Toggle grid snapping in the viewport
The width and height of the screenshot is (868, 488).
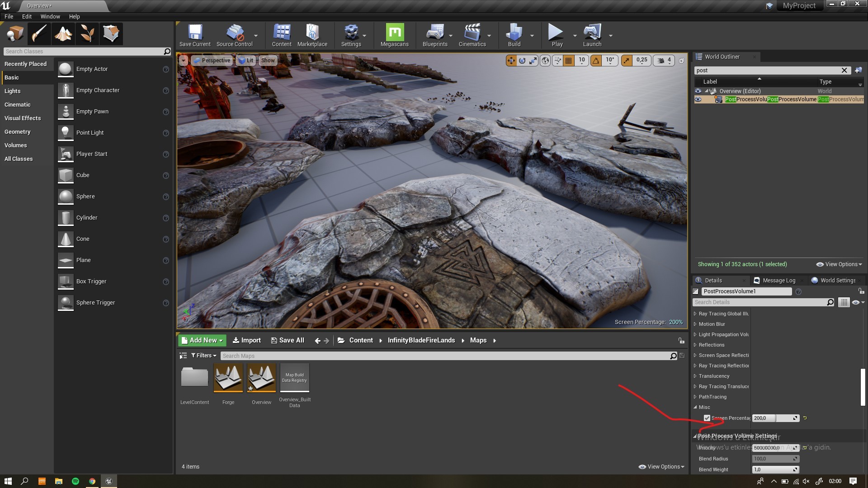click(x=569, y=61)
